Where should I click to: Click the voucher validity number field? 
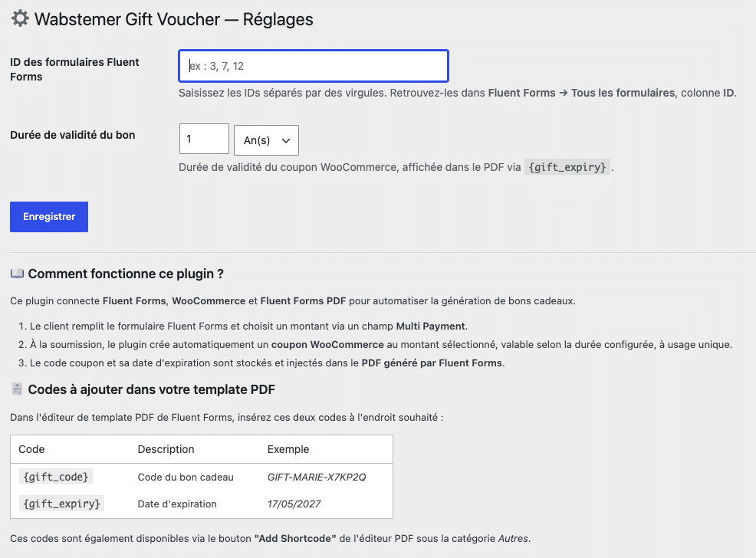tap(204, 139)
